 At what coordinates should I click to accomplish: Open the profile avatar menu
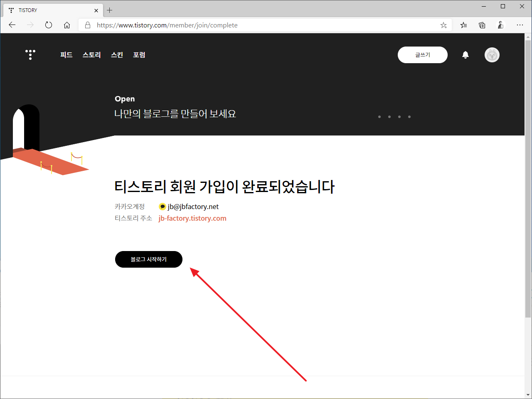coord(492,55)
